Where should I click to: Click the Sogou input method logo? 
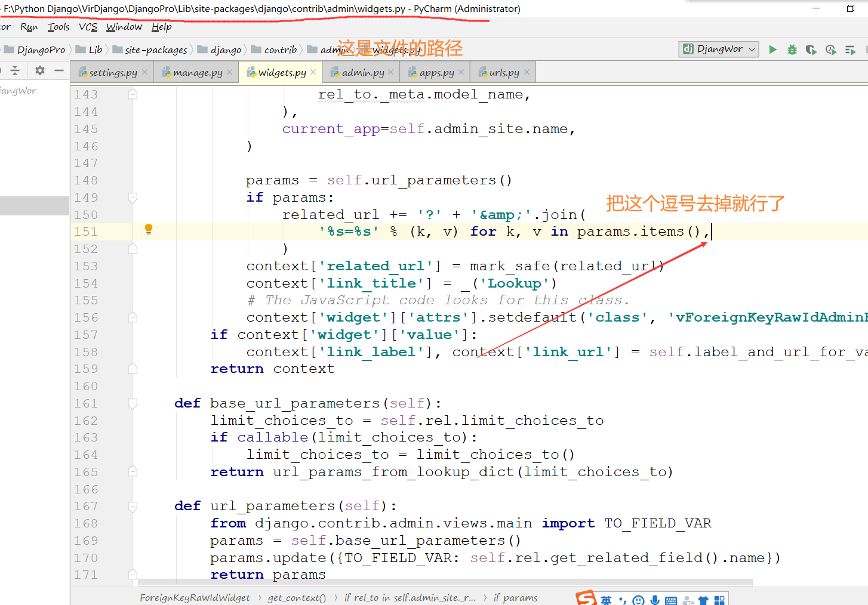586,596
